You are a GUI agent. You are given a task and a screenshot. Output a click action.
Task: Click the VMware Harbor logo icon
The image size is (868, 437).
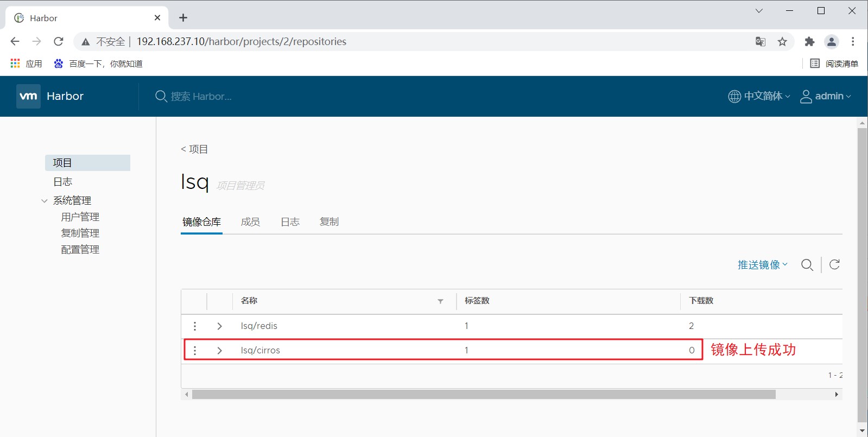[28, 96]
